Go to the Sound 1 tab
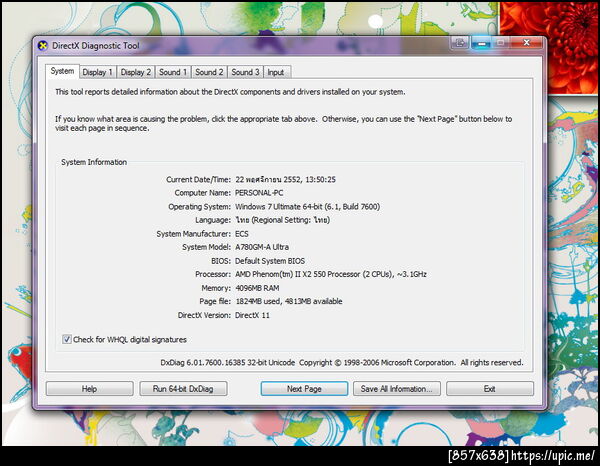The height and width of the screenshot is (466, 600). [x=173, y=72]
